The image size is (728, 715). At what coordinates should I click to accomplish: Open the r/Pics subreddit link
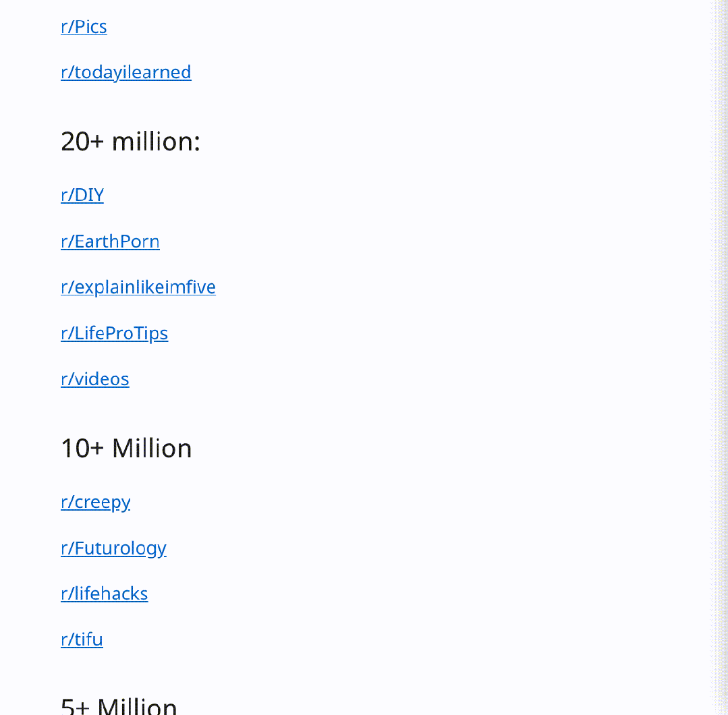(x=84, y=27)
